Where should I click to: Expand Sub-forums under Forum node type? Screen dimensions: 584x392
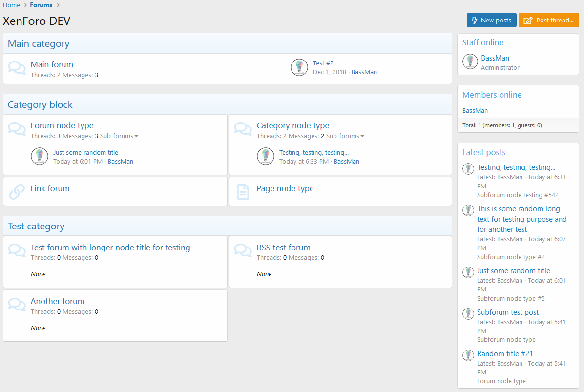119,136
